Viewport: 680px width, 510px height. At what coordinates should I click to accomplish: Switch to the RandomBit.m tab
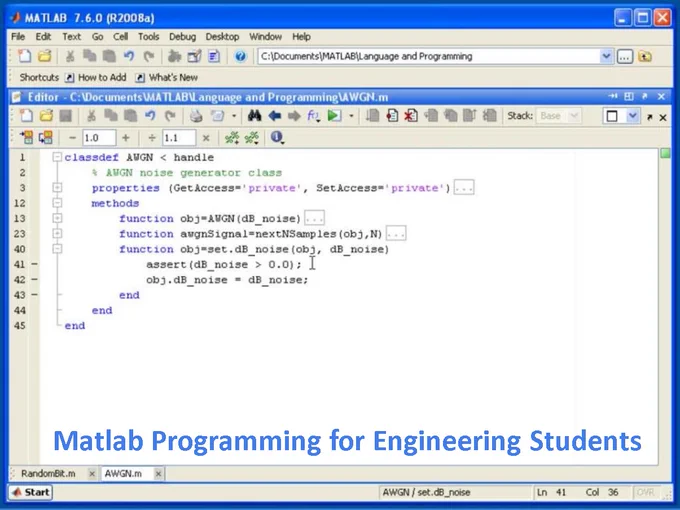click(x=48, y=474)
